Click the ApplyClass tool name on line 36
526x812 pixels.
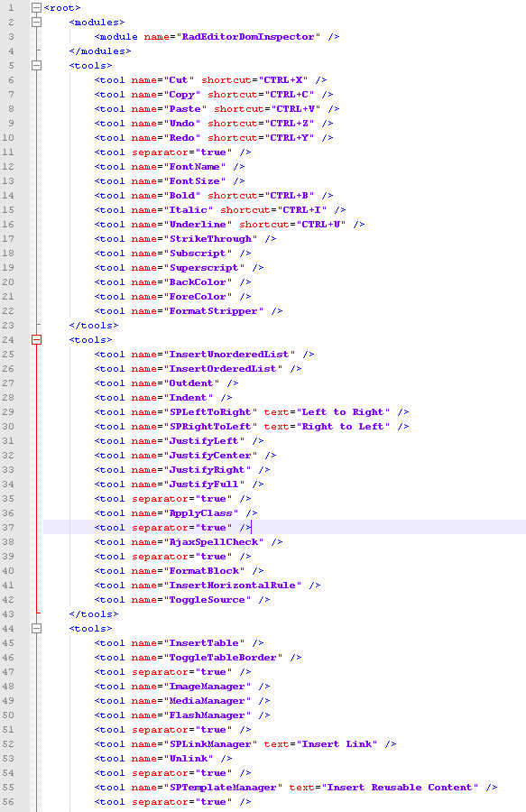(201, 513)
